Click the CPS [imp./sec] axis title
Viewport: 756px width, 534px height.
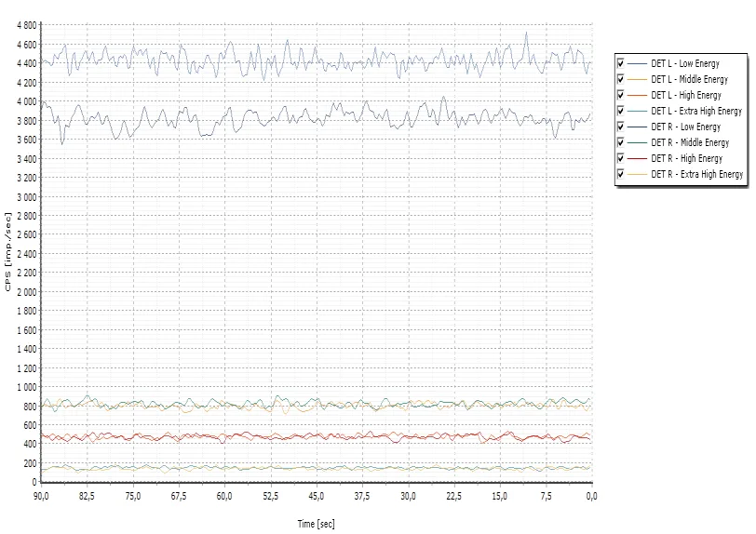[x=7, y=251]
